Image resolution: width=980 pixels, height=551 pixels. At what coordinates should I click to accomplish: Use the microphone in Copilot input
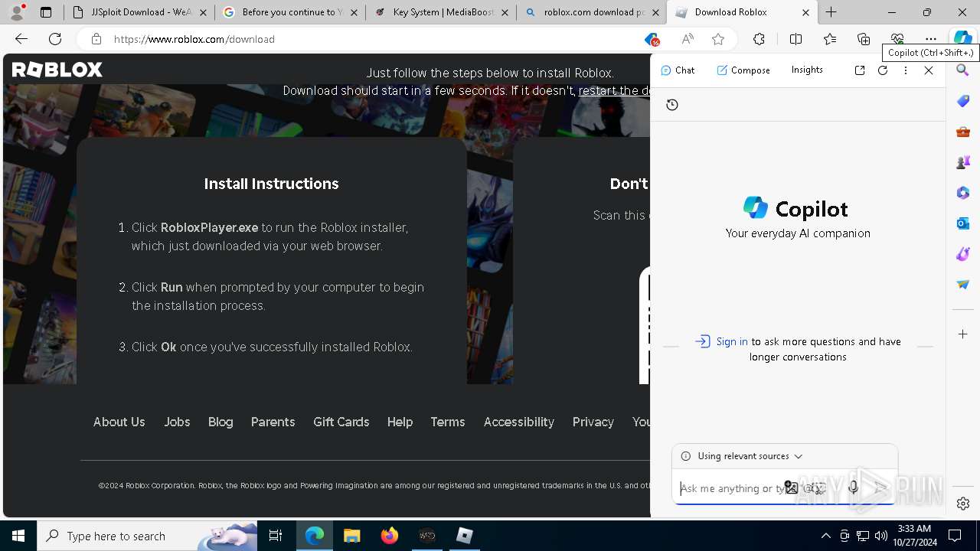click(x=853, y=487)
